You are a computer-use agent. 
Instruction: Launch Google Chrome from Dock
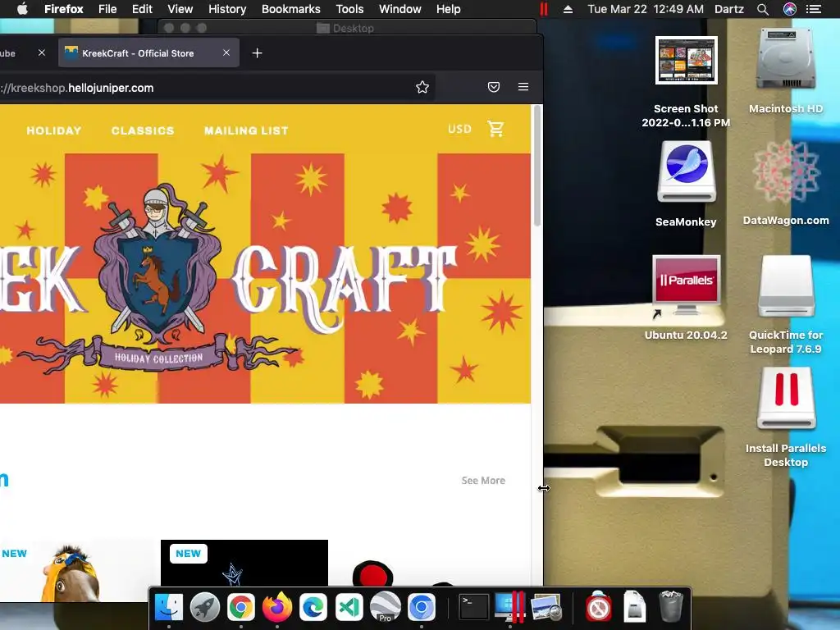(240, 608)
